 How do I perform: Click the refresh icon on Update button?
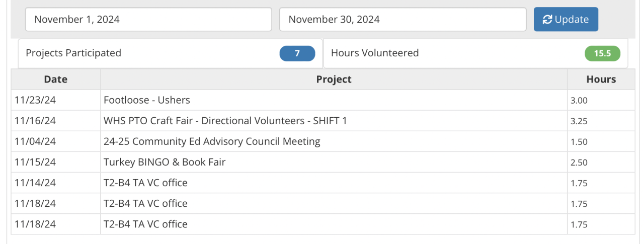(547, 20)
